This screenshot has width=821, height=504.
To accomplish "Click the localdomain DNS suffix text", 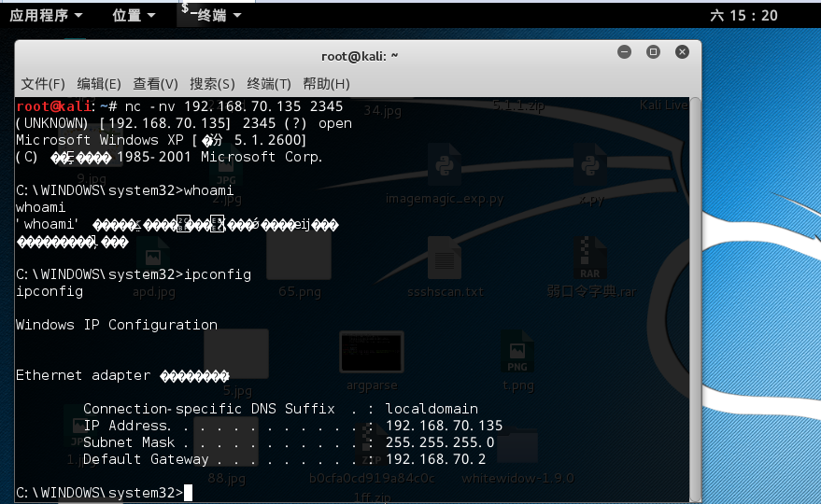I will (432, 409).
